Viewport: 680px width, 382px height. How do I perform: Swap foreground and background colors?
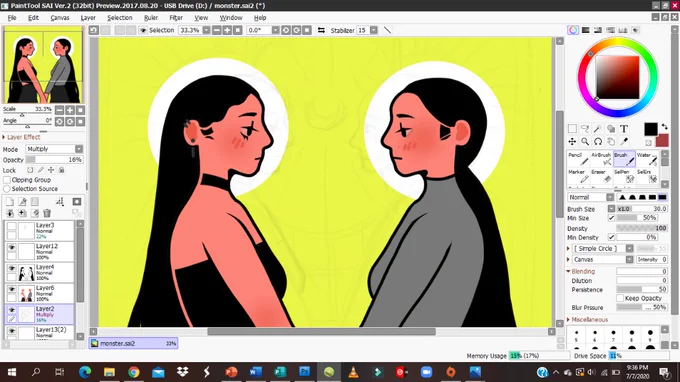[x=664, y=127]
